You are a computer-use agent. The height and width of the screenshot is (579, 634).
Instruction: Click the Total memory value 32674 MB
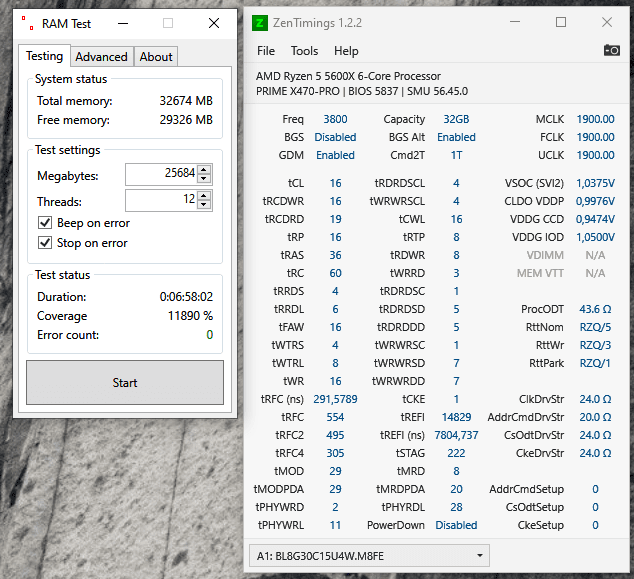click(x=186, y=101)
